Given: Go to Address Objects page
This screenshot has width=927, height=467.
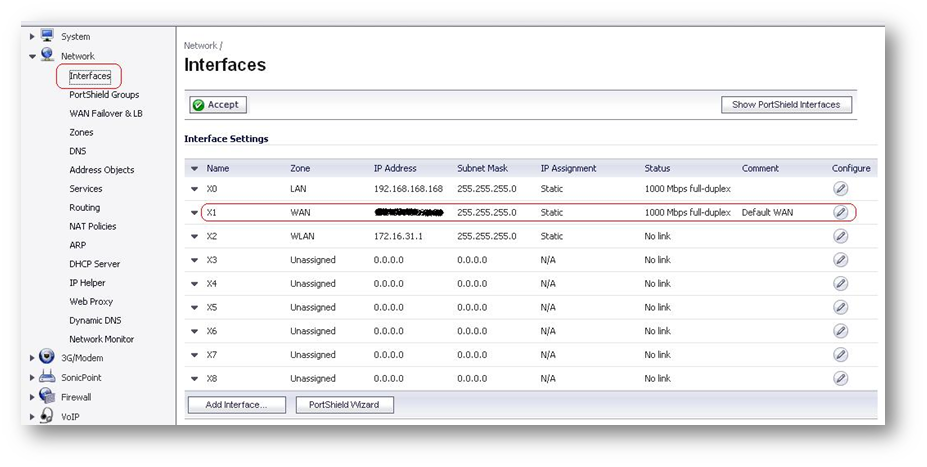Looking at the screenshot, I should point(101,170).
